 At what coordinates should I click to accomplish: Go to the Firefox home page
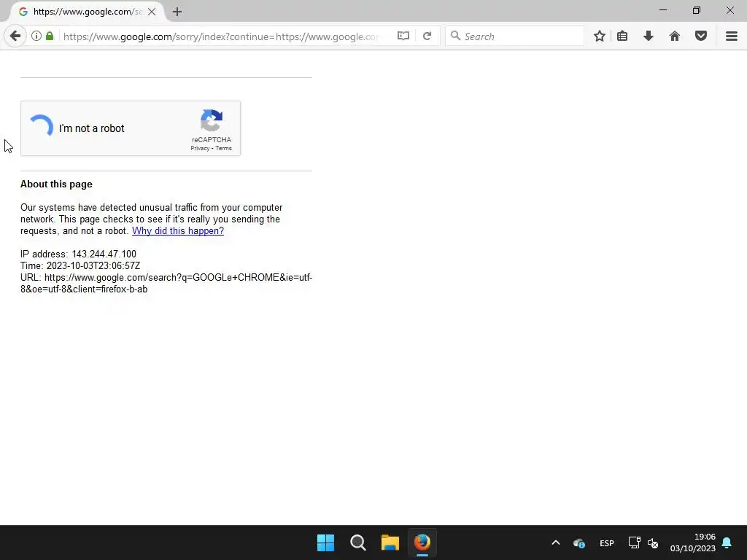pos(675,36)
